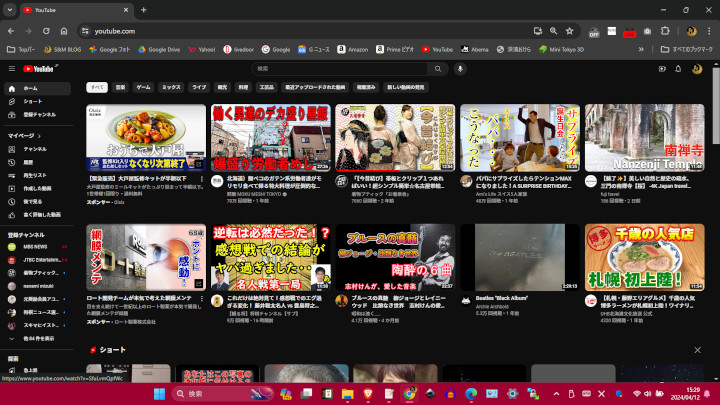Open MBS NEWS subscribed channel

(x=38, y=247)
